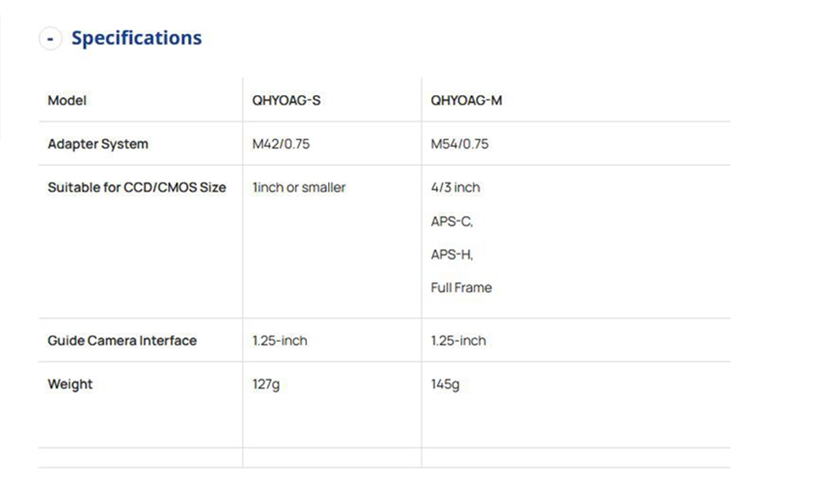Click the APS-C sensor size text

[451, 221]
